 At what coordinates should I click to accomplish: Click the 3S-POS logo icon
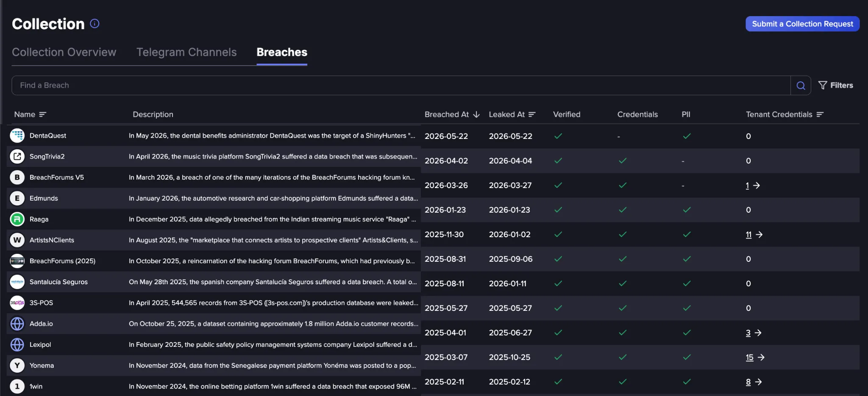coord(17,303)
